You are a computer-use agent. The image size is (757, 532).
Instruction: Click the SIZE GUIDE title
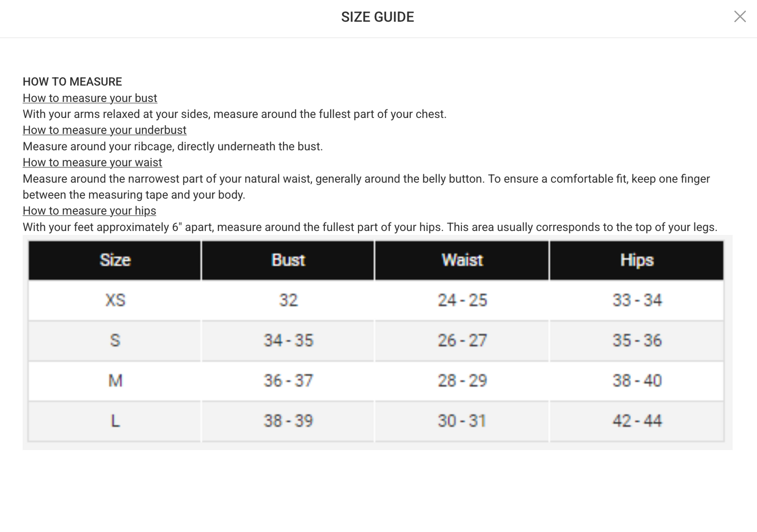coord(377,17)
